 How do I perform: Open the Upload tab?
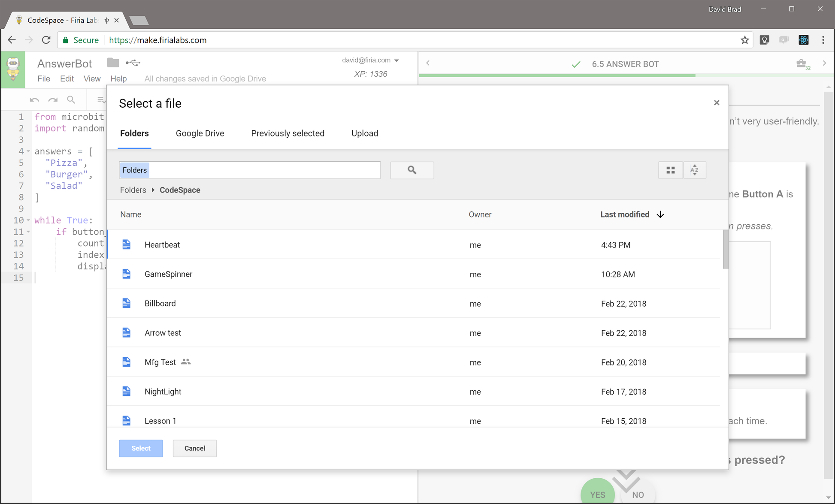click(364, 133)
